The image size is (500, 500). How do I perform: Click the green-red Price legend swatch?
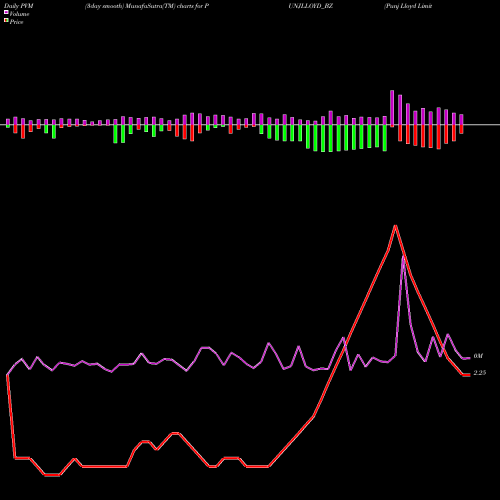(x=6, y=21)
